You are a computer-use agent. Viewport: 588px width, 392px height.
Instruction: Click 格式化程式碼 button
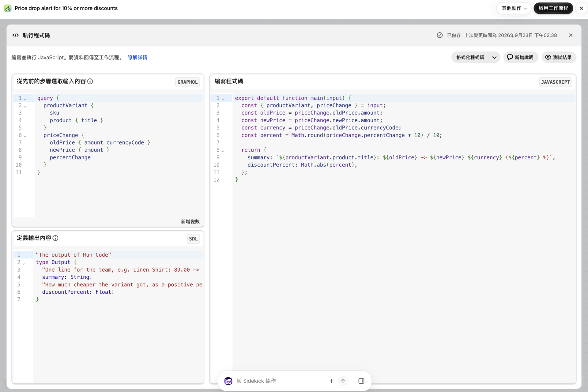tap(470, 57)
